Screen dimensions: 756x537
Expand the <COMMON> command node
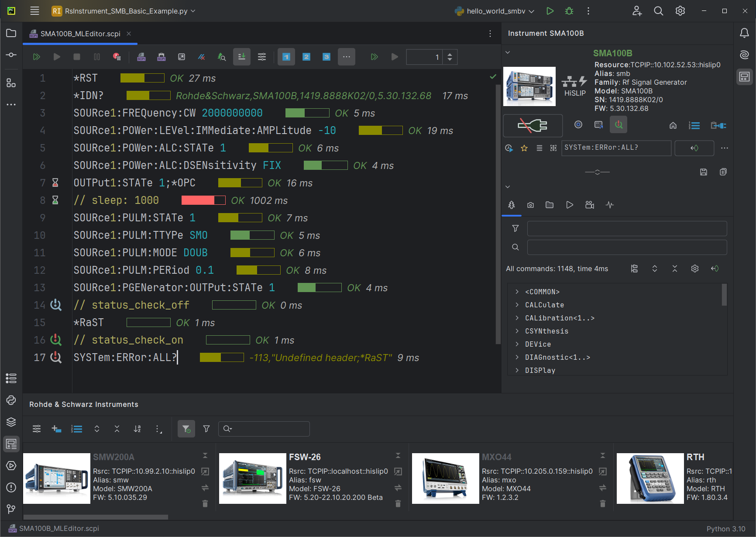click(517, 292)
